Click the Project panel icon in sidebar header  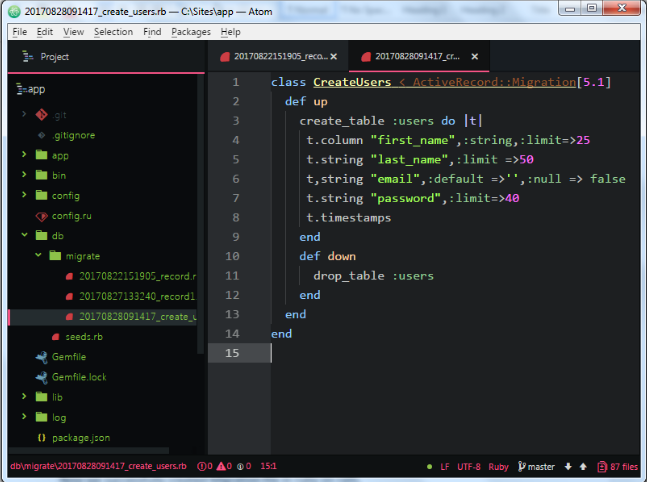pyautogui.click(x=25, y=57)
